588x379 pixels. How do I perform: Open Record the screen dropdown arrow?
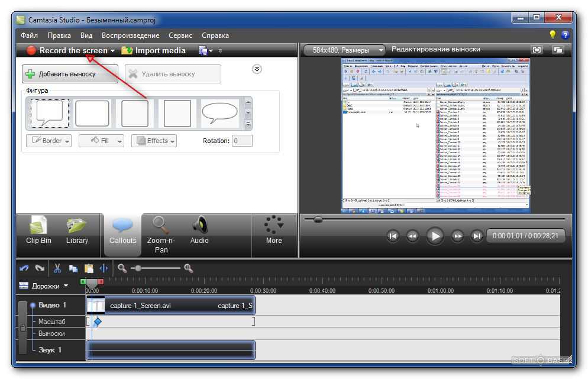click(112, 51)
